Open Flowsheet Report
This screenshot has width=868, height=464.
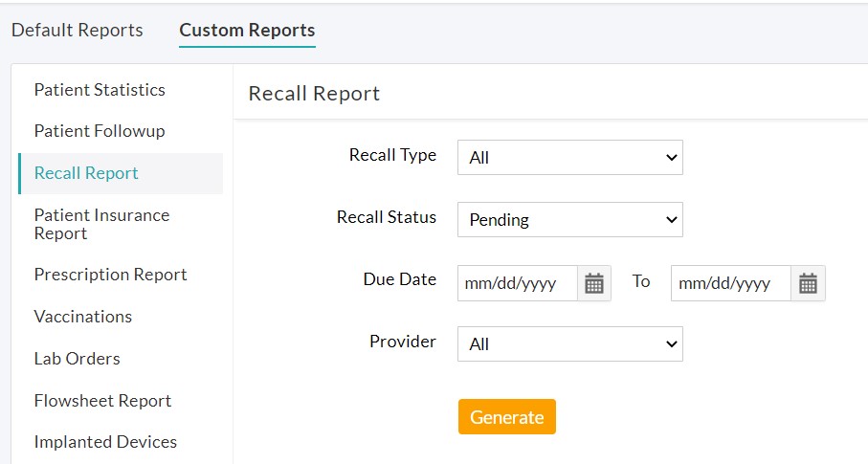[102, 400]
